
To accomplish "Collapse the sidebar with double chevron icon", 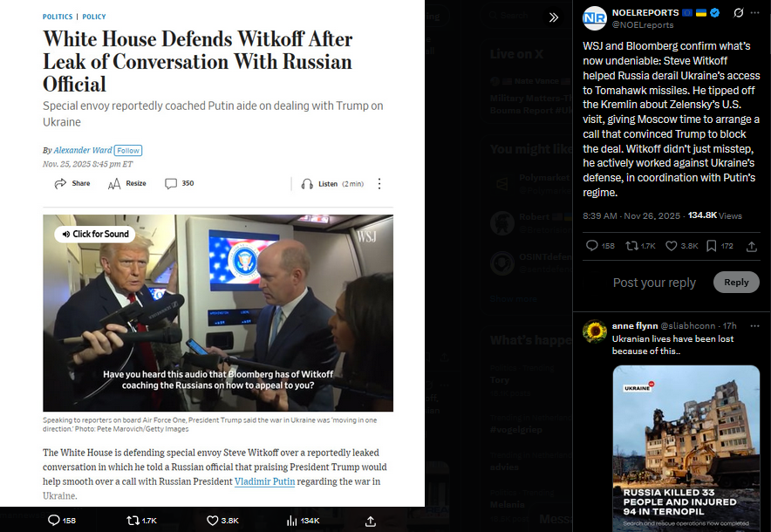I will [554, 17].
